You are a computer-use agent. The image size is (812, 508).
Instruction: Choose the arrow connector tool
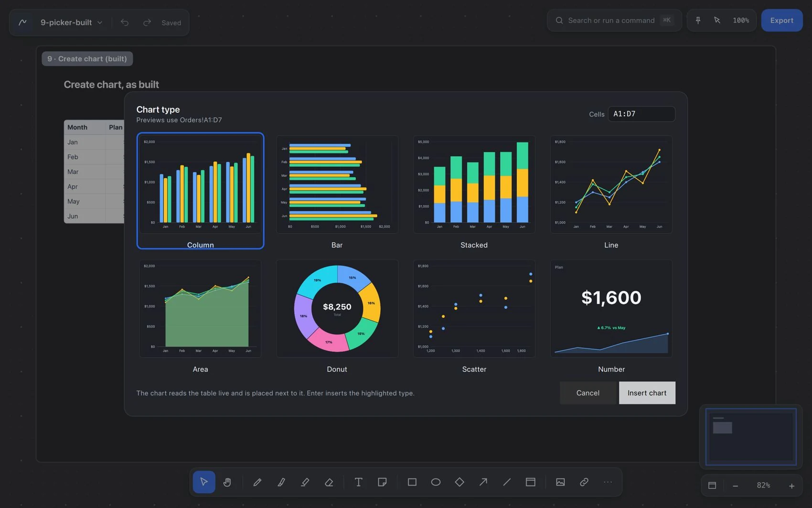483,482
